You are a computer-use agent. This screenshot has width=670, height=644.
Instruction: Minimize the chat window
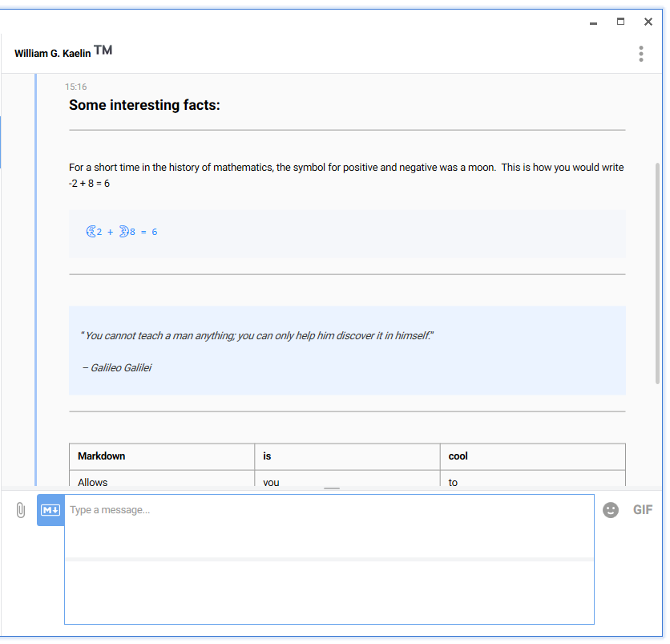coord(594,22)
